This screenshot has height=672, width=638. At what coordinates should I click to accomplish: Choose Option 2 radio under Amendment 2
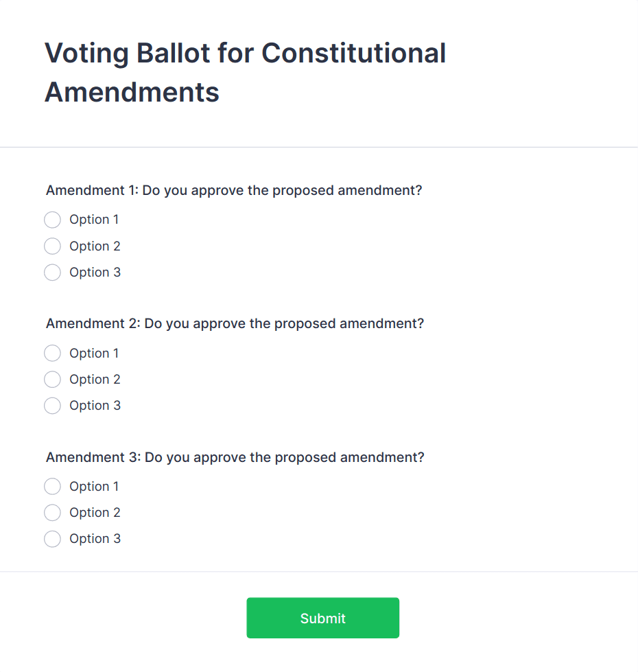pyautogui.click(x=52, y=379)
